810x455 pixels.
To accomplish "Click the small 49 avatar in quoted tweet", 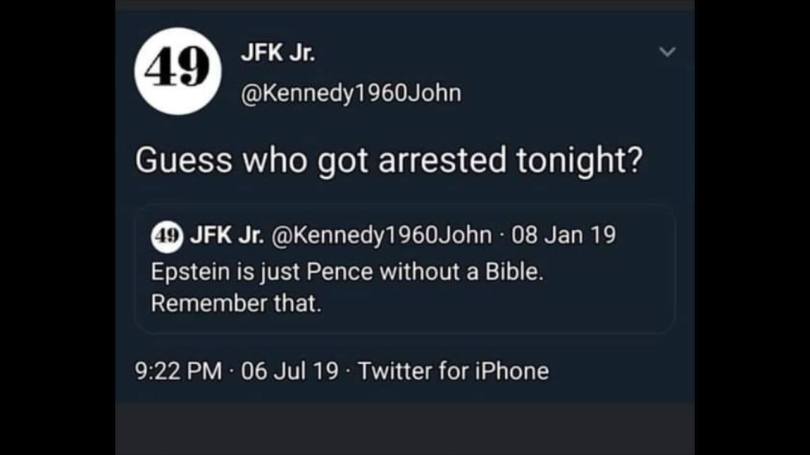I will coord(165,236).
